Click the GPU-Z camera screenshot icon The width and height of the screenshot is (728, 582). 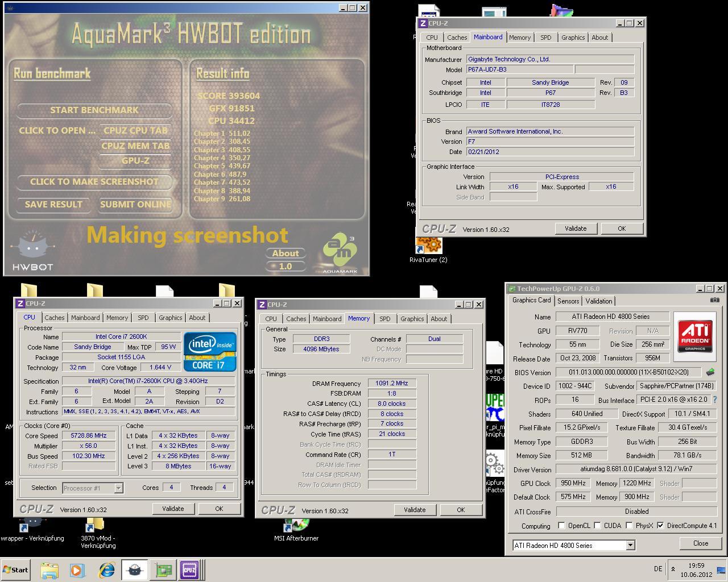click(x=715, y=300)
